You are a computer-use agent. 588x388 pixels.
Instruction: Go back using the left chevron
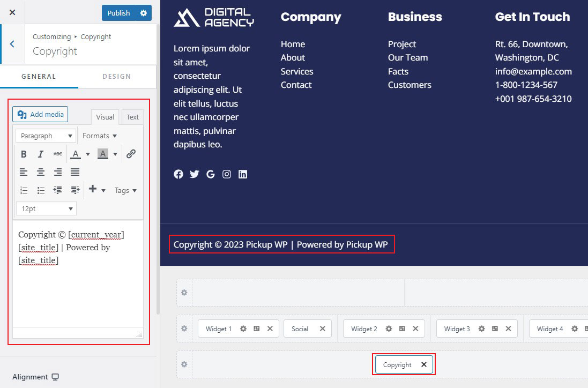pos(12,44)
